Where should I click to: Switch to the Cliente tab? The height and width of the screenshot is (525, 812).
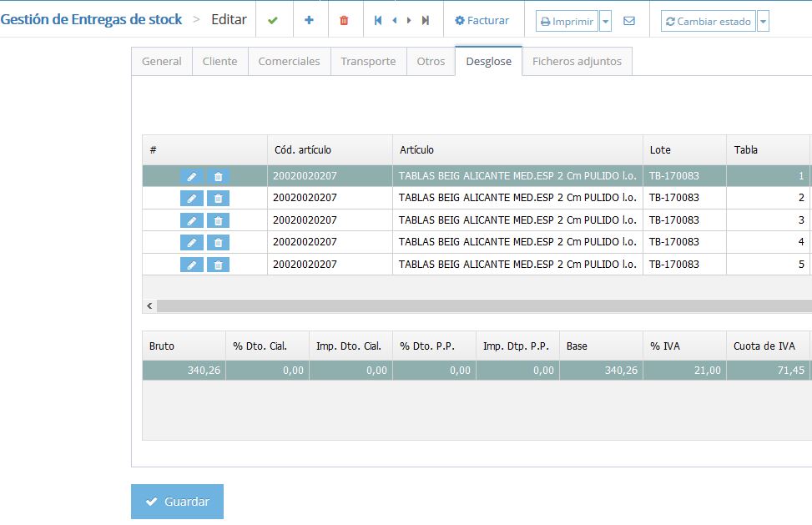[x=220, y=61]
